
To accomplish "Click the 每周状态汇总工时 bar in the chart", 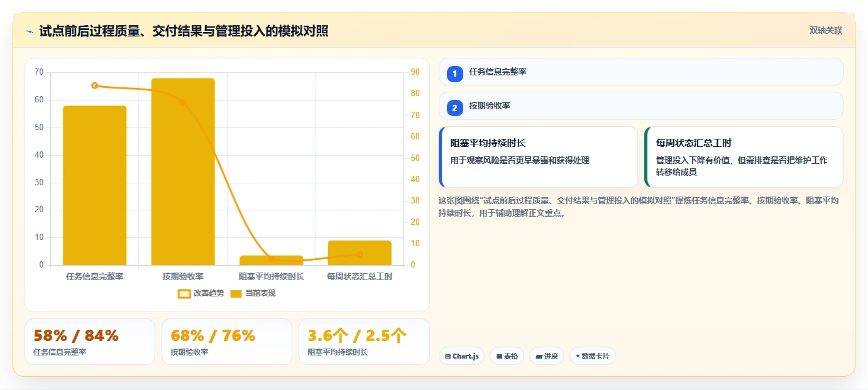I will [x=360, y=252].
